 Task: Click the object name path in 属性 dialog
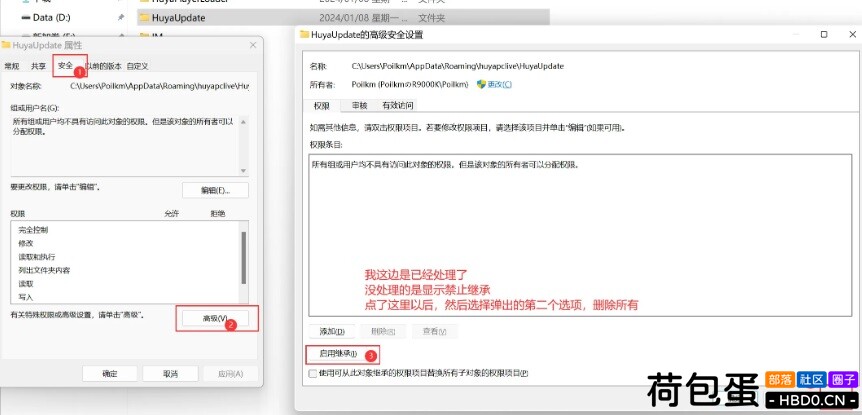click(159, 86)
